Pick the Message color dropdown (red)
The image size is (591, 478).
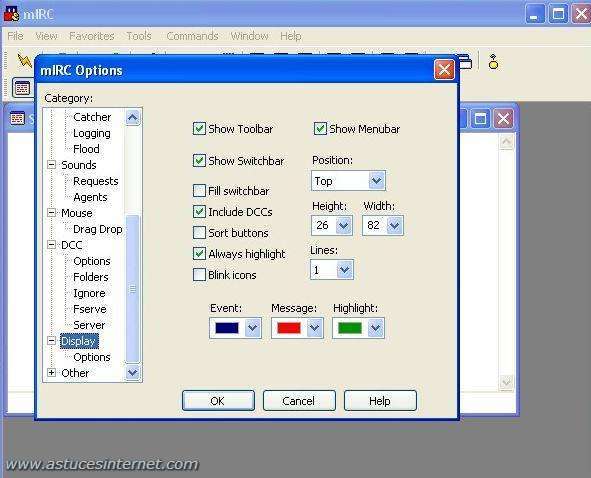[x=297, y=328]
